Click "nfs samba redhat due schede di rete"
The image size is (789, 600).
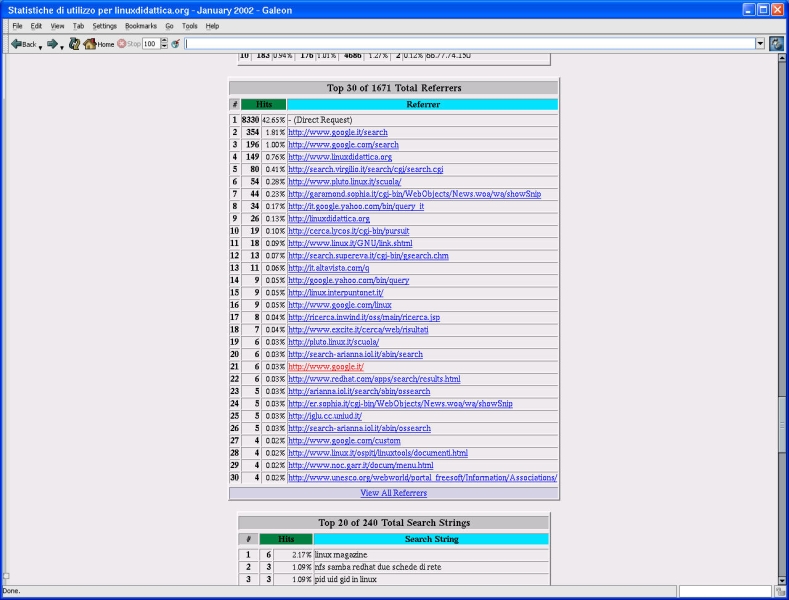coord(378,567)
